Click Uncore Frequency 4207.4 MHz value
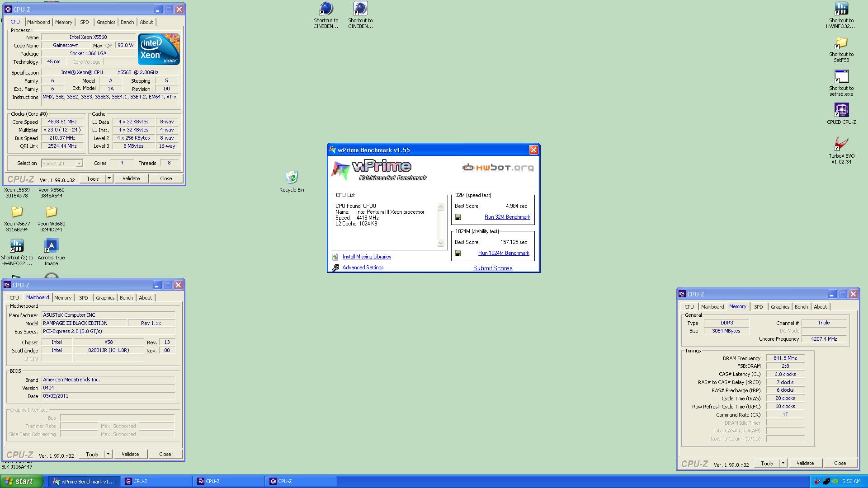This screenshot has width=868, height=488. [824, 339]
